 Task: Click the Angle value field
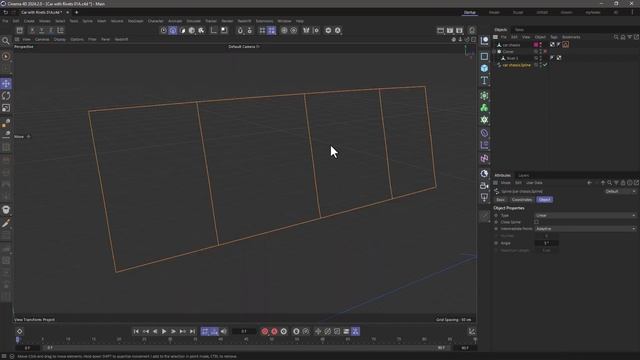tap(547, 243)
